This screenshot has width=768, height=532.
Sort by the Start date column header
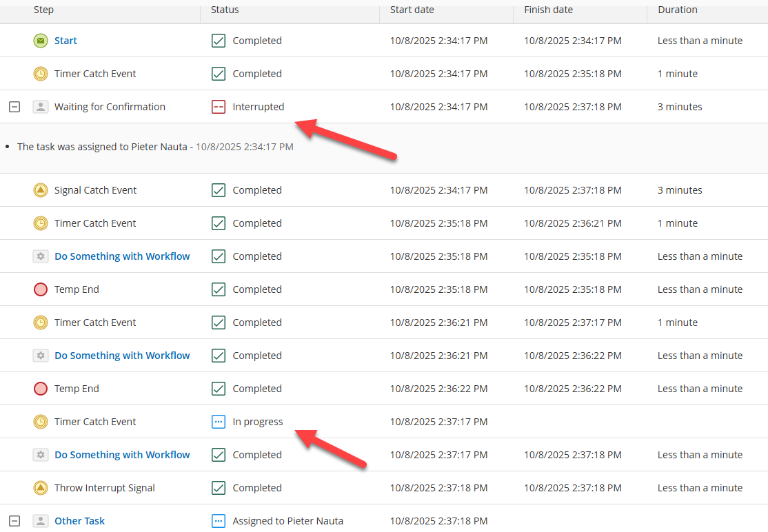coord(412,10)
